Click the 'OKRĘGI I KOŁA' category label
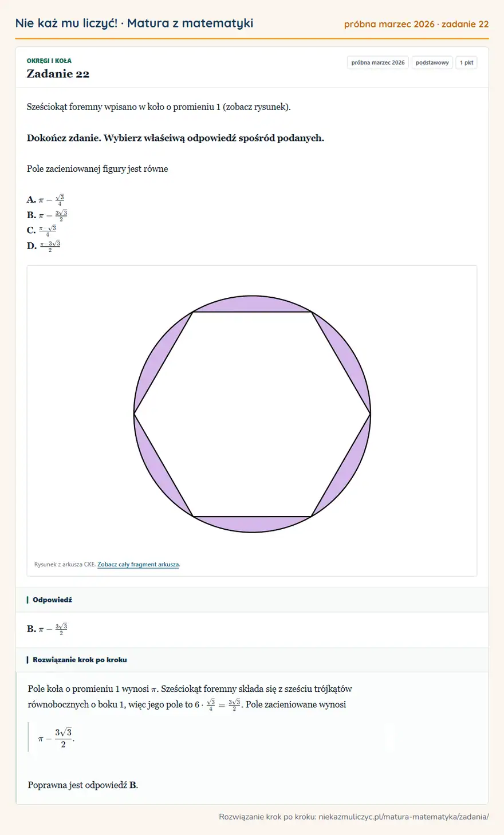 click(x=49, y=61)
